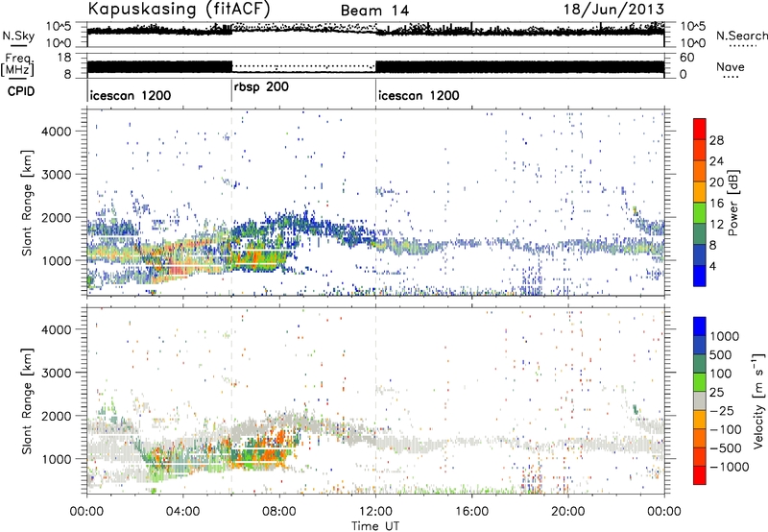This screenshot has height=532, width=768.
Task: Click the "rbsp 200" CPID label
Action: click(x=261, y=86)
